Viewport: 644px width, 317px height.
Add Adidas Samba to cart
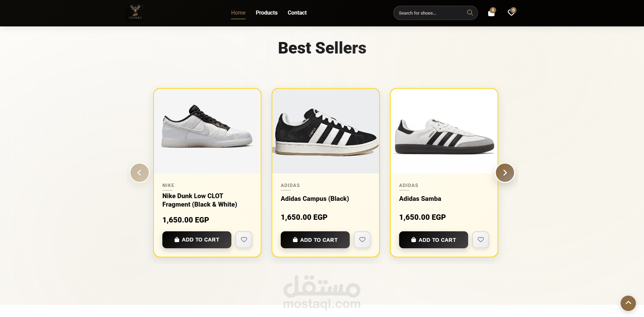[x=434, y=240]
